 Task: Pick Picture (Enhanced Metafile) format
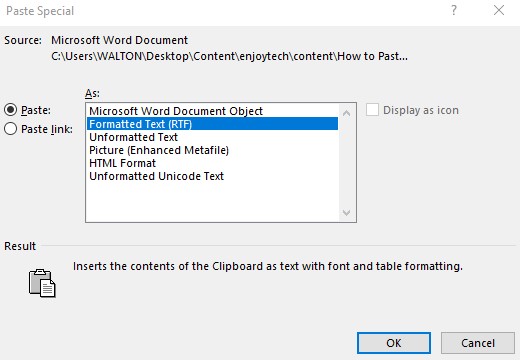212,150
